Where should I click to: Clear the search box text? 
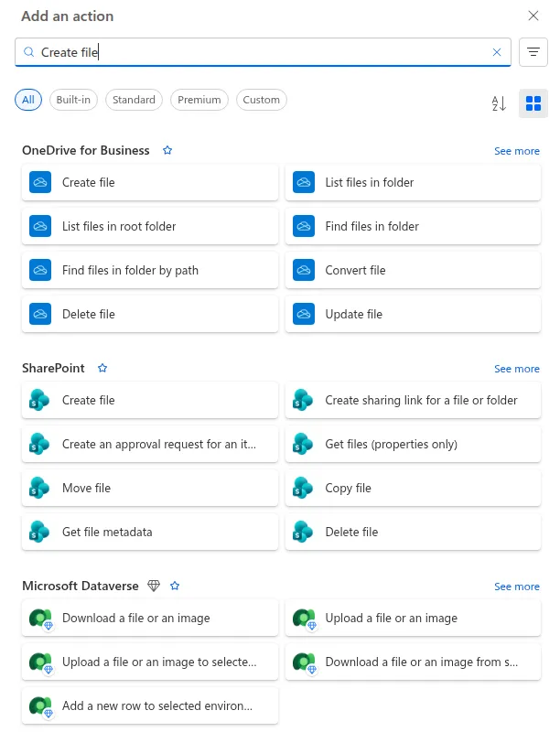click(x=497, y=52)
